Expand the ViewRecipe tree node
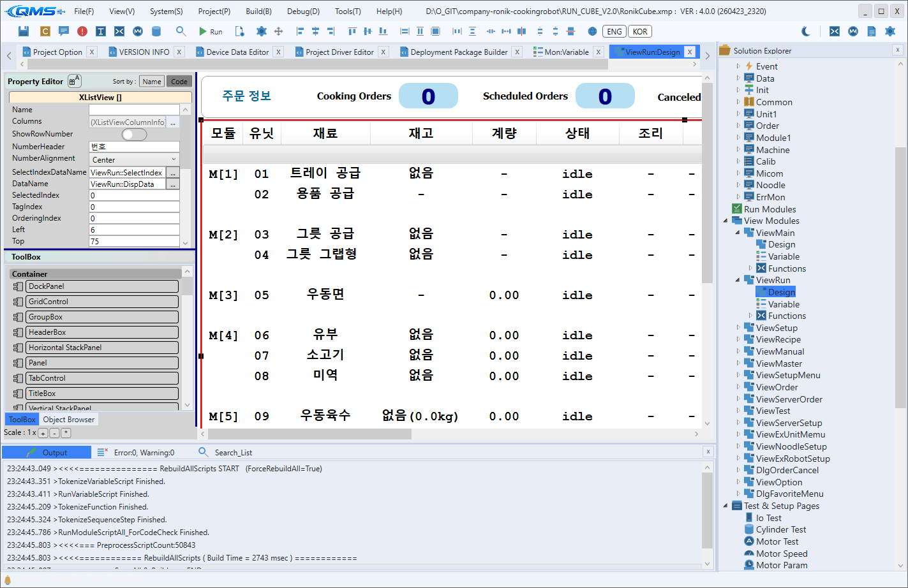908x588 pixels. coord(738,339)
